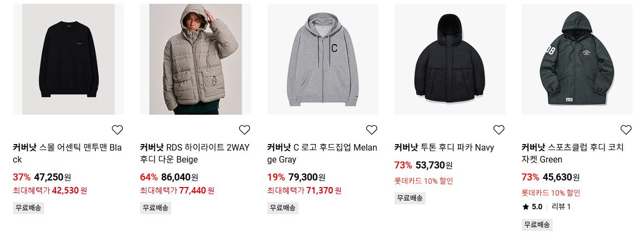The width and height of the screenshot is (644, 237).
Task: Favorite the C 로고 후드집업 heart icon
Action: pyautogui.click(x=372, y=130)
